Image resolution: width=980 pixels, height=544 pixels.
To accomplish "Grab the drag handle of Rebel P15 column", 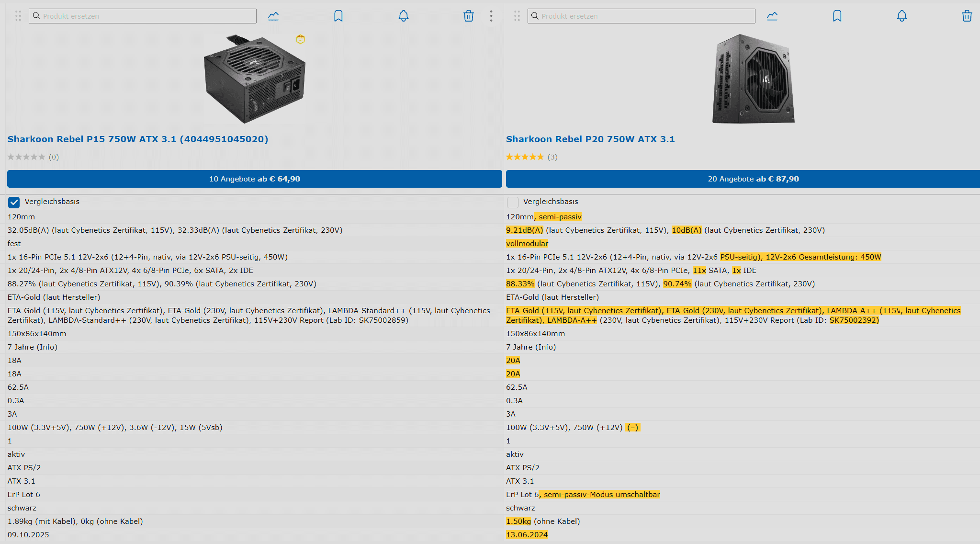I will tap(18, 16).
